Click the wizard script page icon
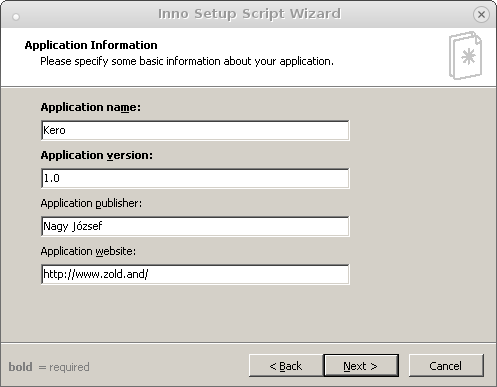 (465, 55)
